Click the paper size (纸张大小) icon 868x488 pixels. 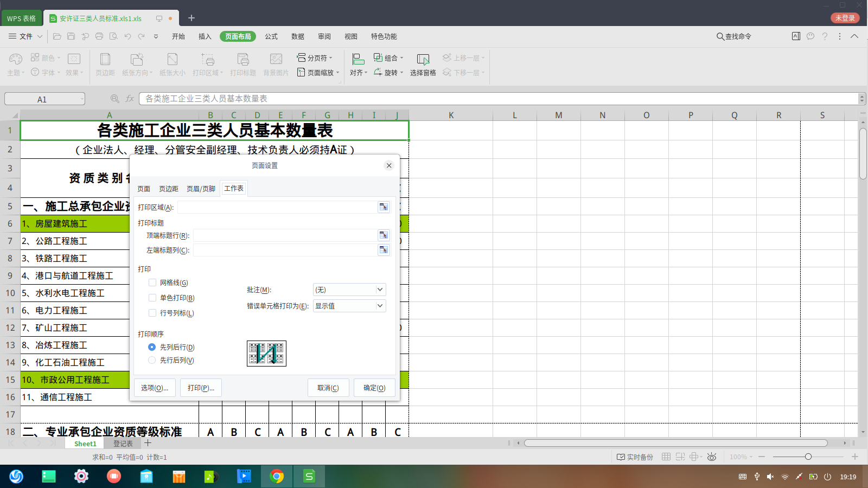pyautogui.click(x=173, y=59)
